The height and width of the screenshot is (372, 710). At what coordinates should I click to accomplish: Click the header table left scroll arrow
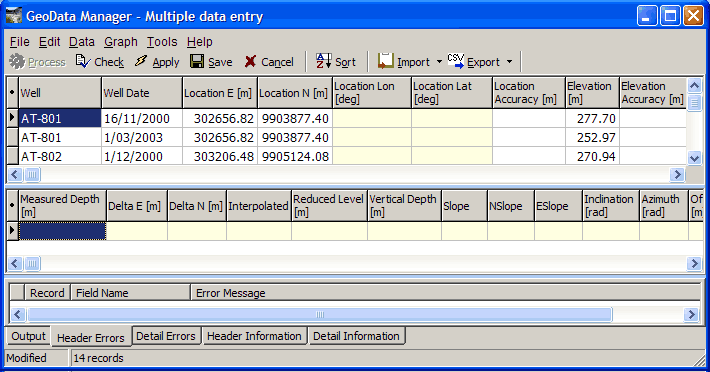click(14, 174)
